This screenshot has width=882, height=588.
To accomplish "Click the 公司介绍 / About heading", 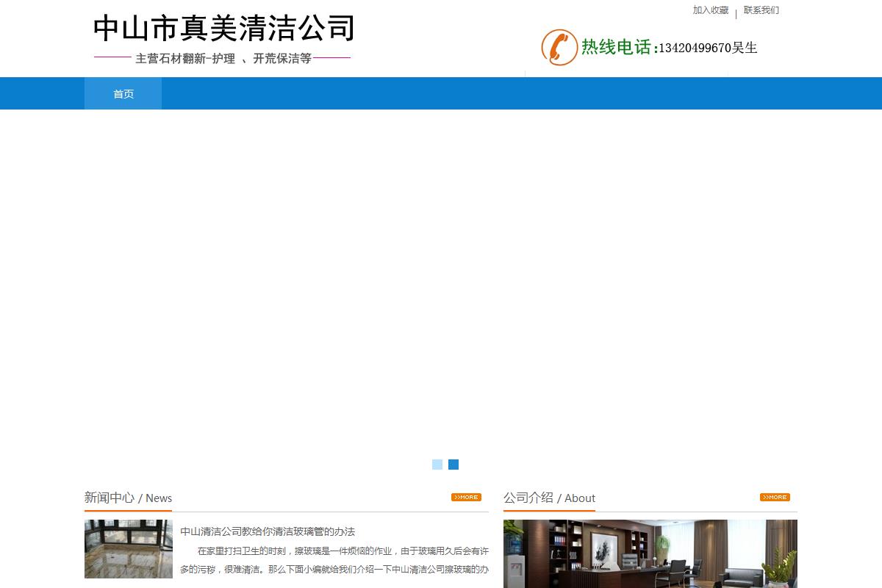I will point(549,498).
